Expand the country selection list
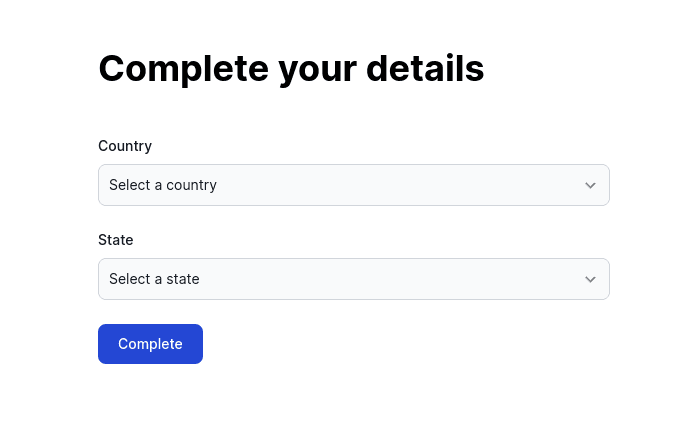 tap(353, 185)
